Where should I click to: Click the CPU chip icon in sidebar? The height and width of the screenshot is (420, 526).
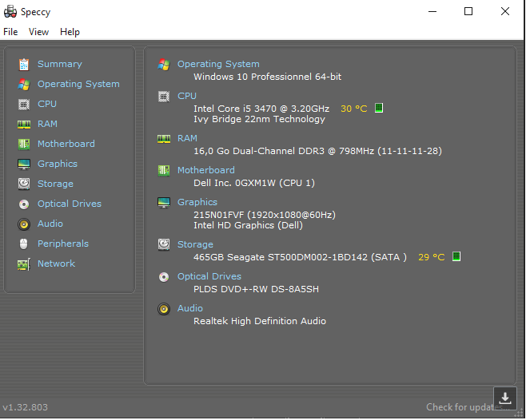click(23, 104)
